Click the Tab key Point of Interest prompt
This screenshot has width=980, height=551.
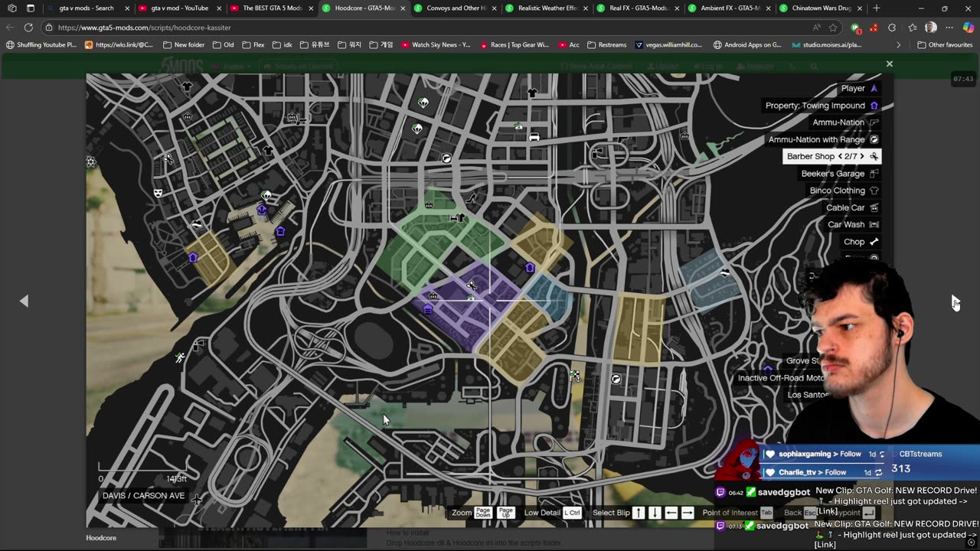766,513
